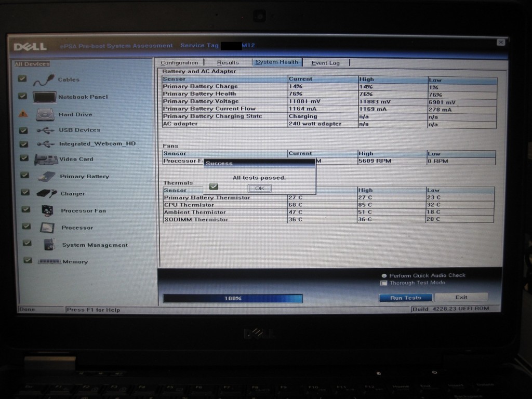532x399 pixels.
Task: Uncheck the Integrated_Webcam_HD checkbox
Action: (x=23, y=144)
